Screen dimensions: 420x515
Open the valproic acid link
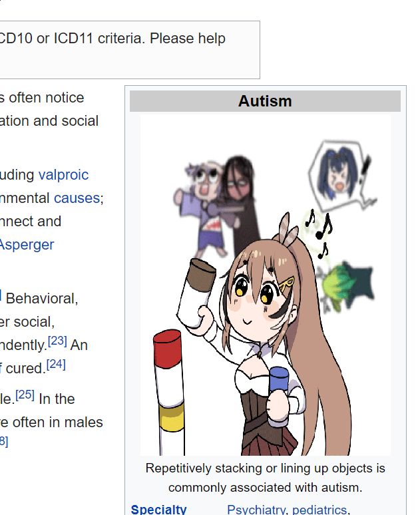pyautogui.click(x=63, y=175)
